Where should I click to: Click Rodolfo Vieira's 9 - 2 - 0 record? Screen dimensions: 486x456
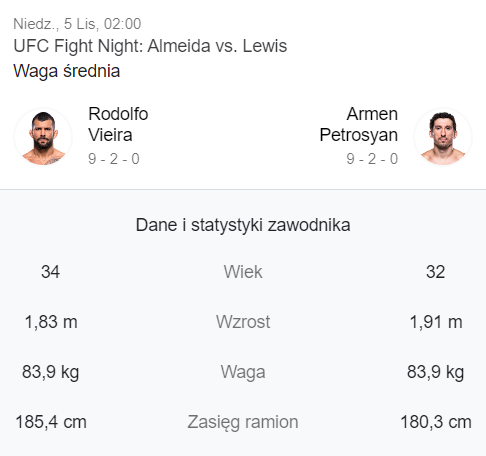point(114,159)
